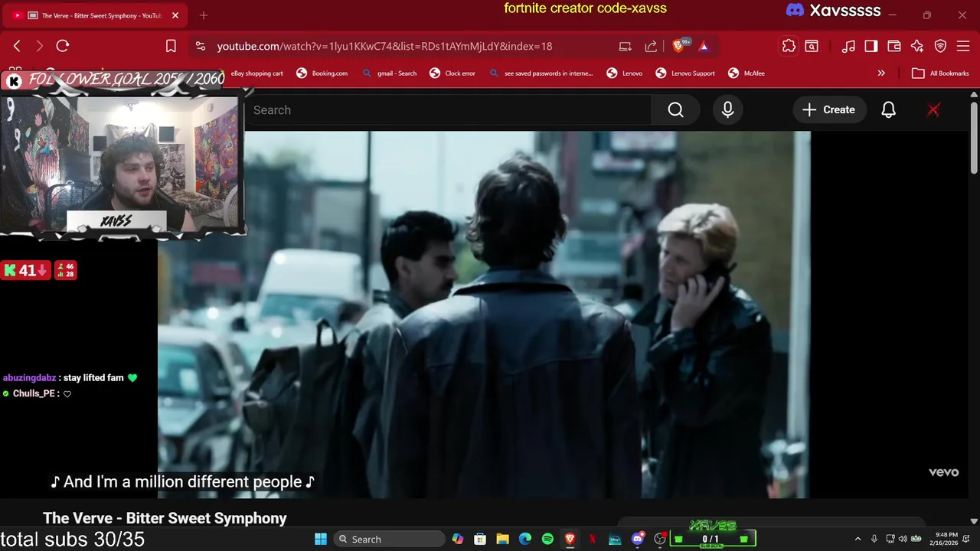980x551 pixels.
Task: Search with your voice microphone button
Action: coord(727,110)
